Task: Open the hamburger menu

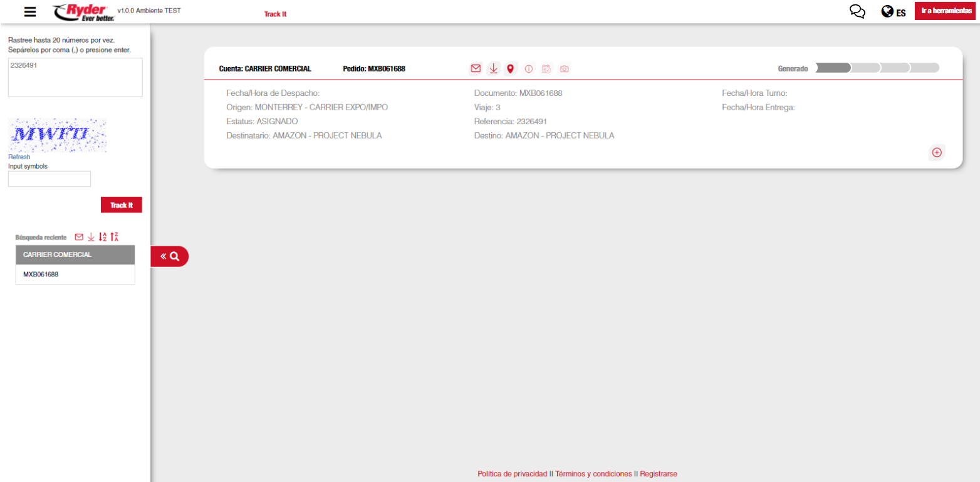Action: point(29,12)
